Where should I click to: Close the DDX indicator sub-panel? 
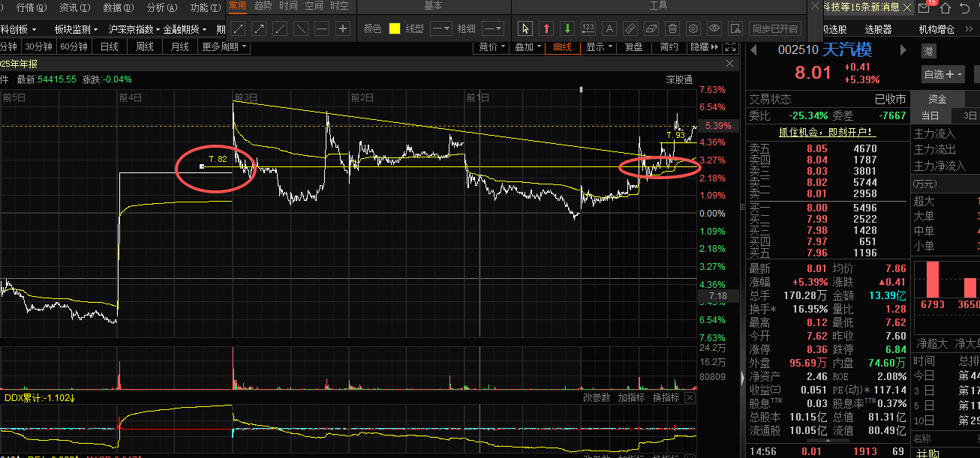[690, 398]
